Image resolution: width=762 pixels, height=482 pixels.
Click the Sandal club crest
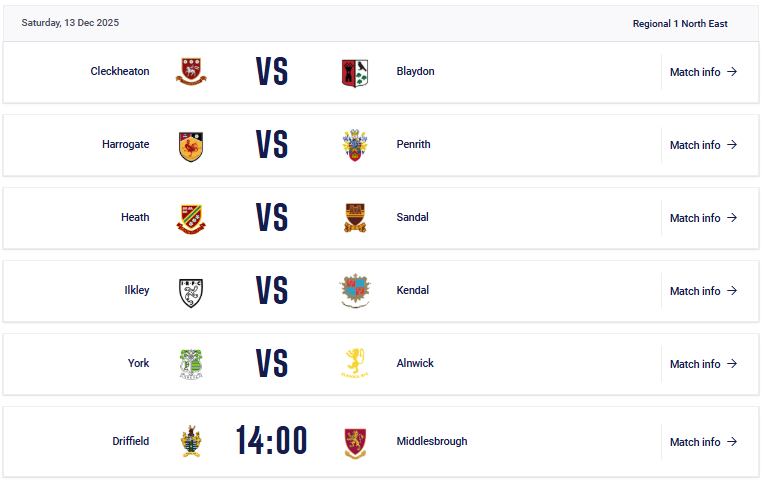(354, 218)
